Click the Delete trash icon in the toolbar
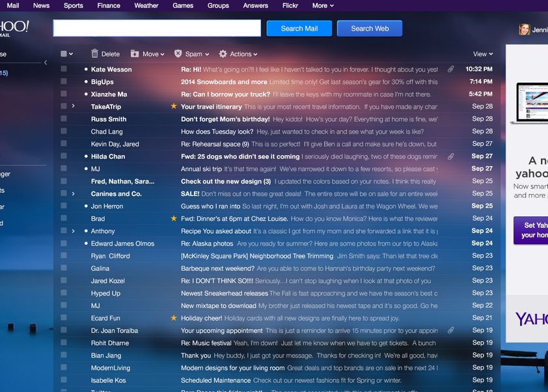 pos(95,54)
